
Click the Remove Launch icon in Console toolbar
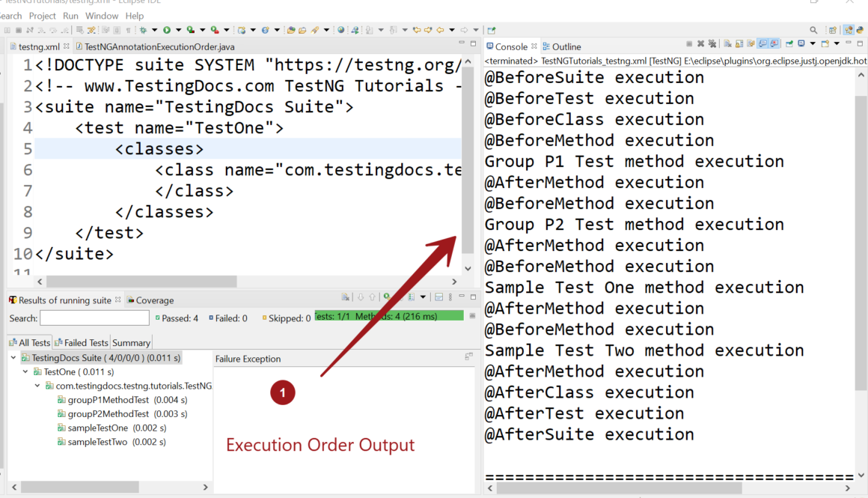click(x=700, y=45)
